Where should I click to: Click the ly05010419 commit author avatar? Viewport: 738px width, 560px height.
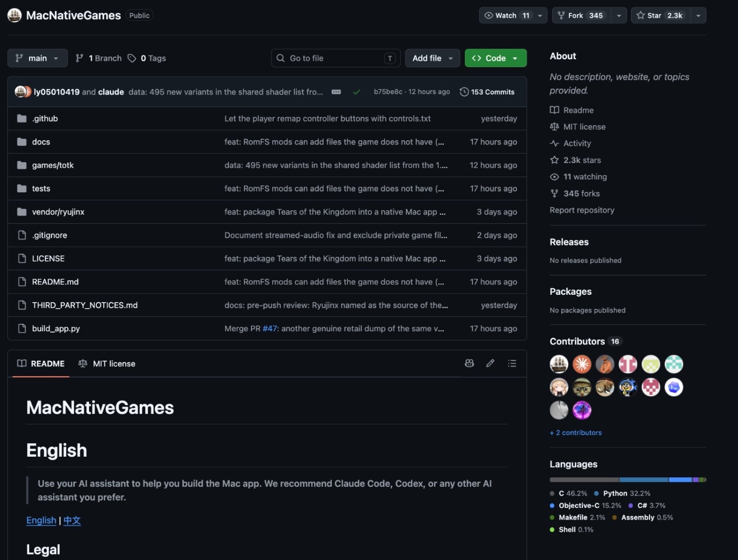[x=21, y=92]
